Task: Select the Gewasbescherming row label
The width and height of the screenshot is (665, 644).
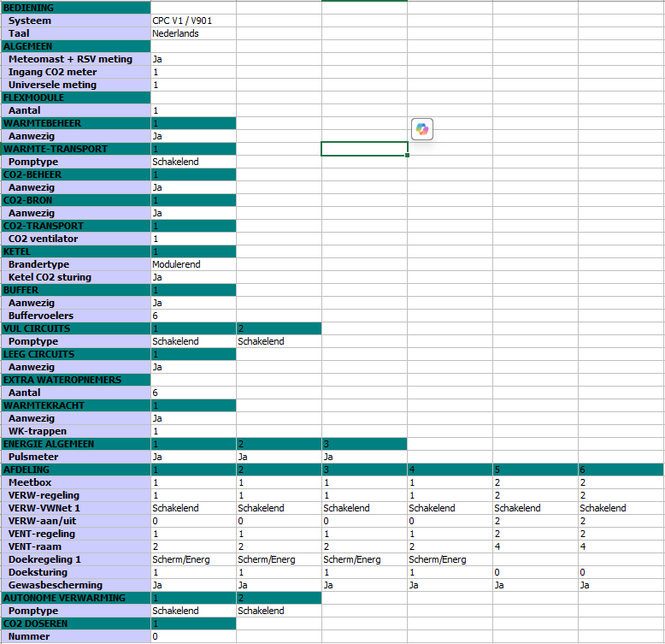Action: (75, 585)
